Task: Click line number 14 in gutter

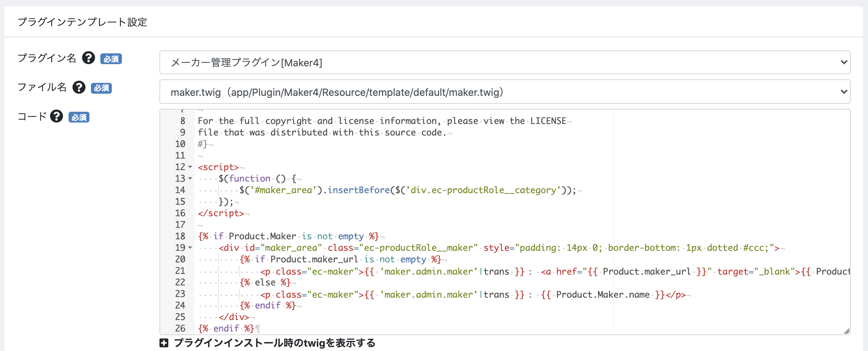Action: click(180, 190)
